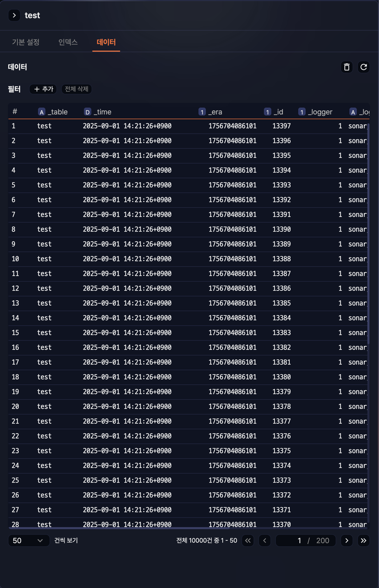Go to the previous page

264,541
